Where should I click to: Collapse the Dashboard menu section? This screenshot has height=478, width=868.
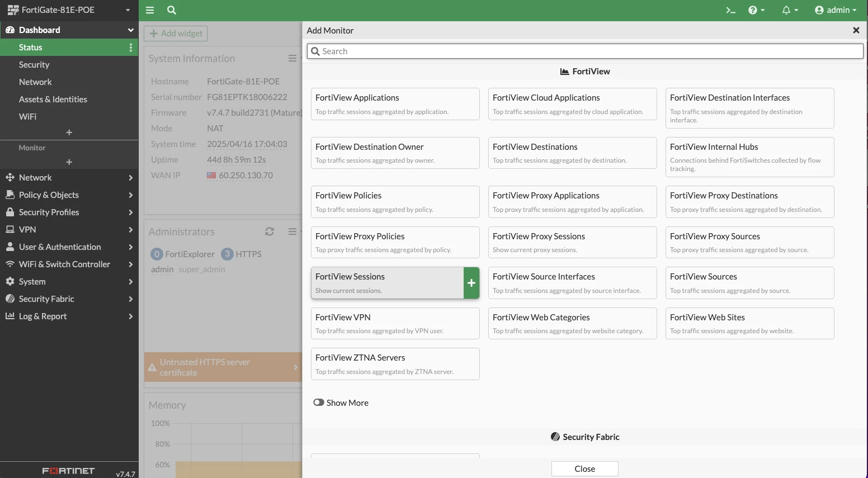pos(69,30)
